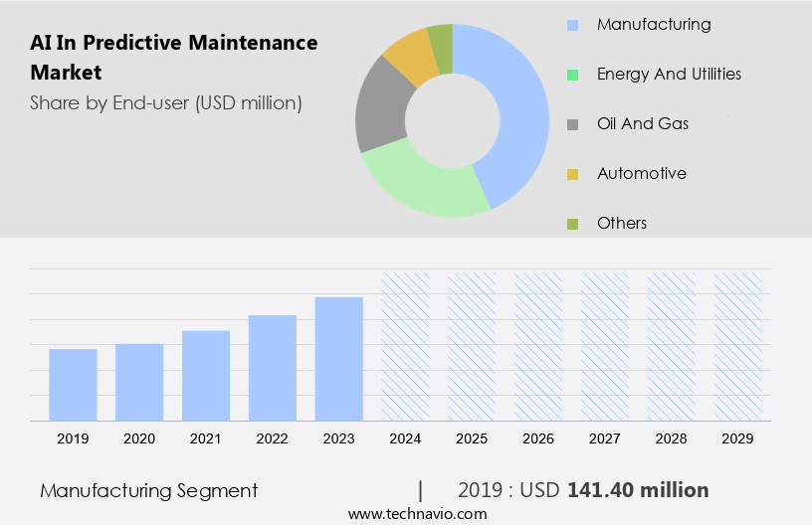Image resolution: width=812 pixels, height=525 pixels.
Task: Click the Manufacturing legend color swatch
Action: pyautogui.click(x=572, y=25)
